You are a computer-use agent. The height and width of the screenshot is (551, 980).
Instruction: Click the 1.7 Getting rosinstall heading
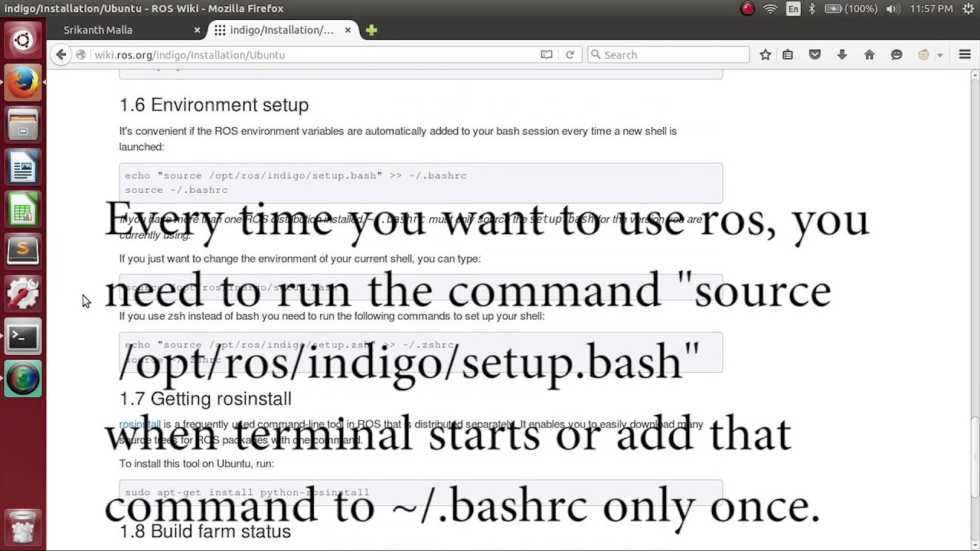205,399
